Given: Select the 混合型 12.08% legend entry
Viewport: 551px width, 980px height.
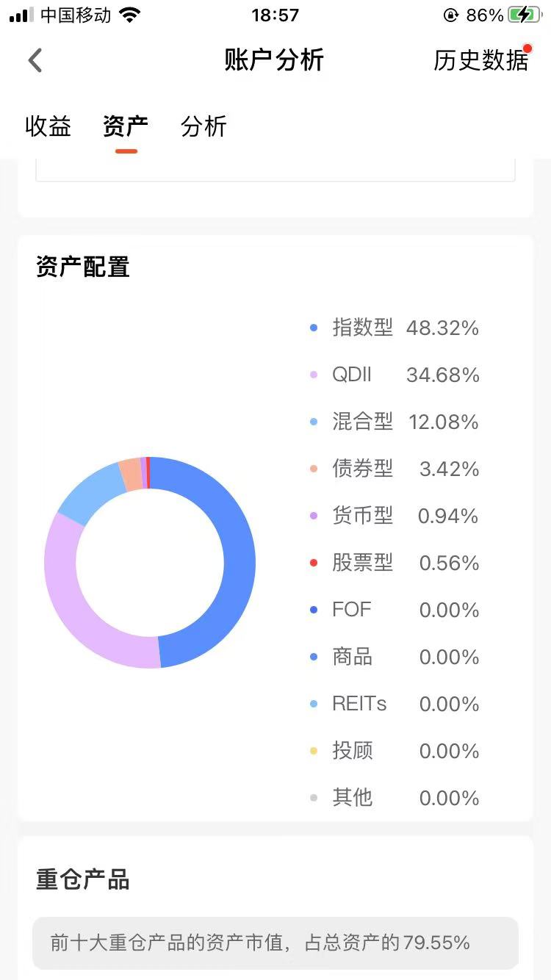Looking at the screenshot, I should coord(395,422).
